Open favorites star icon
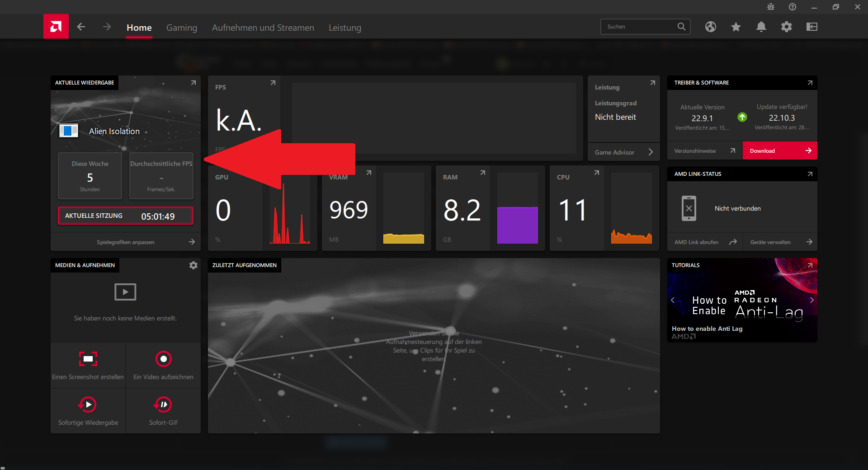 pyautogui.click(x=736, y=27)
